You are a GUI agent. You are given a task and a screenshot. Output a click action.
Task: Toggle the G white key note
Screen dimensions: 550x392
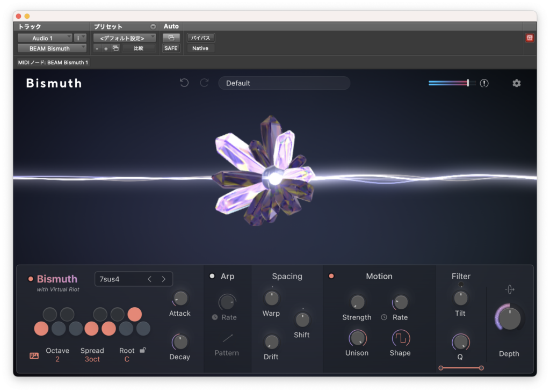(108, 329)
